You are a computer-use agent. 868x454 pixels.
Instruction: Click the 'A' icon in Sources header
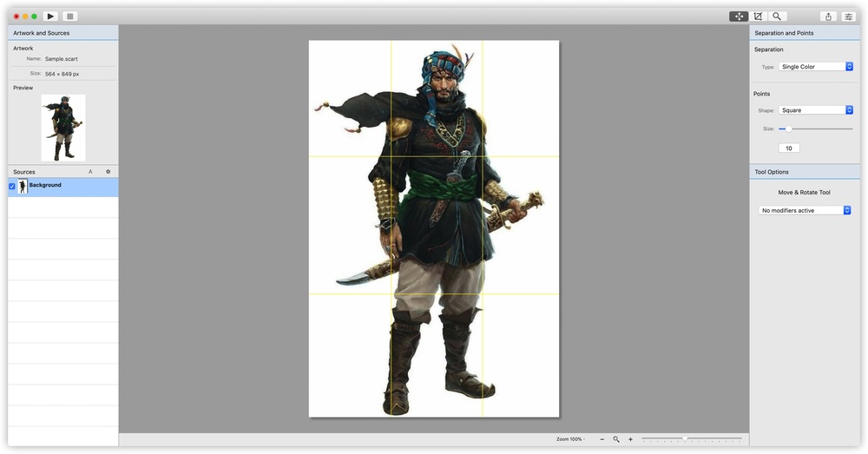91,172
